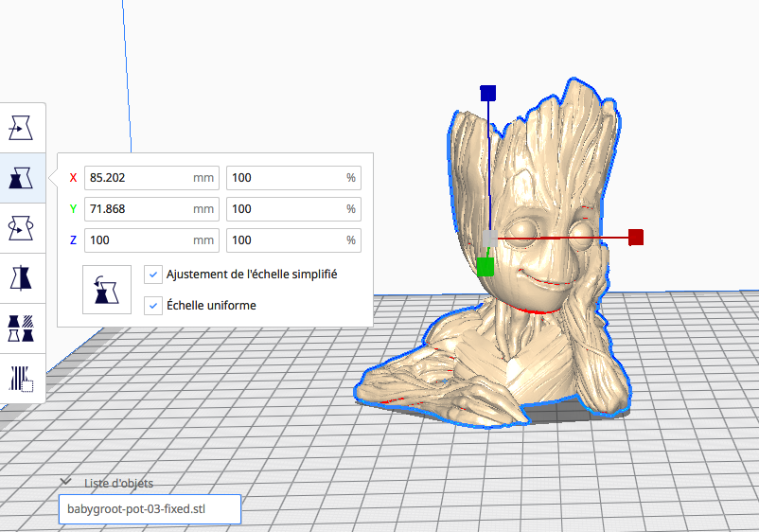Open the Support Blocker tool
The width and height of the screenshot is (759, 532).
click(21, 378)
